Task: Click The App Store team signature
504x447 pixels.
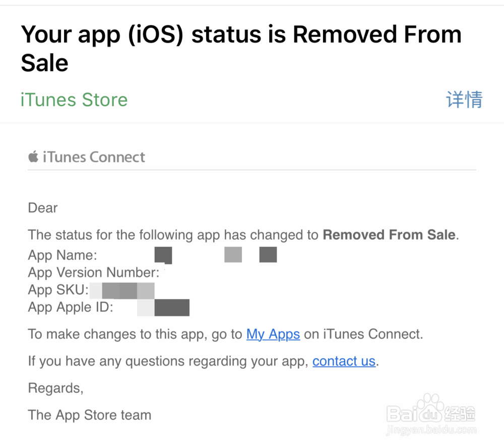Action: click(x=90, y=415)
